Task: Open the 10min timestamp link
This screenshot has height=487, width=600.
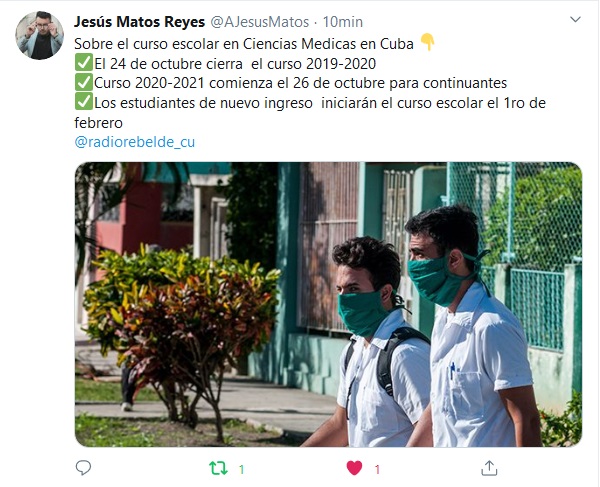Action: pyautogui.click(x=342, y=22)
